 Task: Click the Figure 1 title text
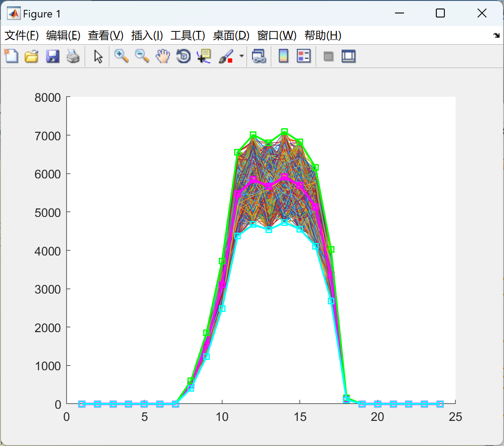point(42,14)
